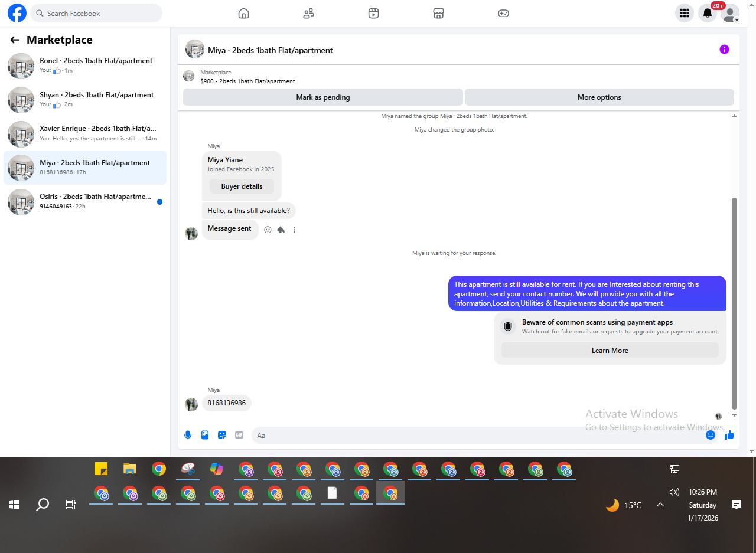Open the Windows Start menu
756x553 pixels.
14,505
